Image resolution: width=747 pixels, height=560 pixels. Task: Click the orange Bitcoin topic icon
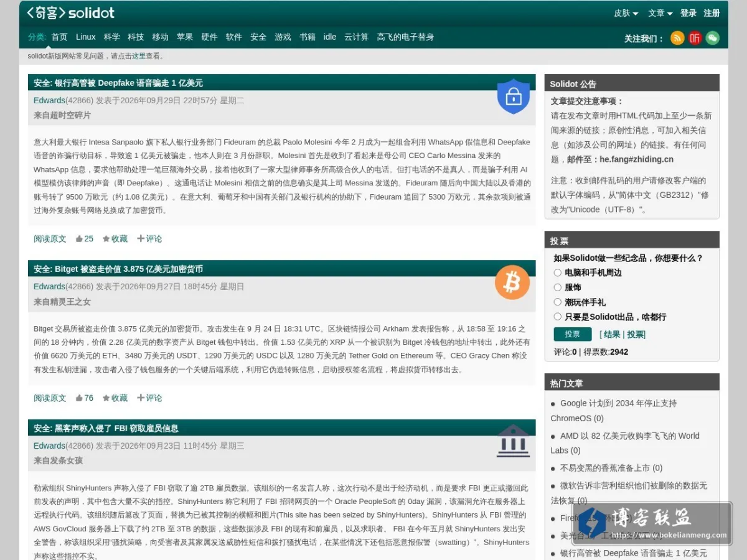[512, 282]
